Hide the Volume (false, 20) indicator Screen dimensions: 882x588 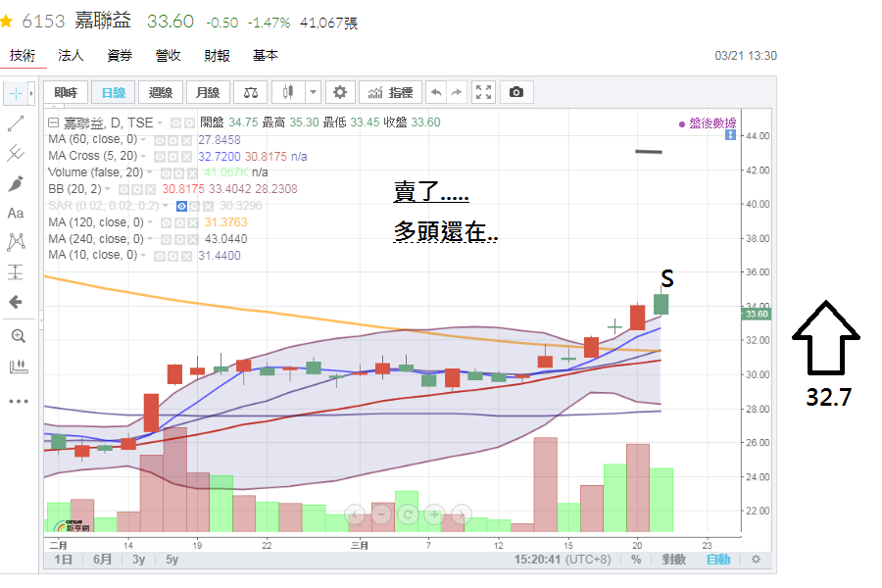point(166,173)
